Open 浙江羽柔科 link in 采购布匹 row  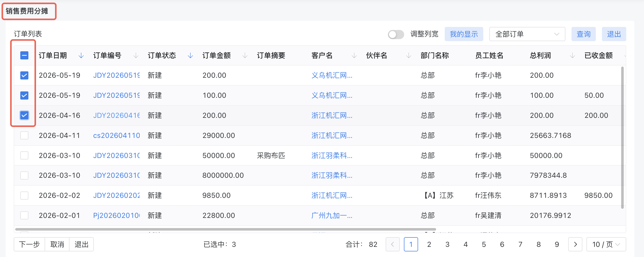(x=332, y=155)
